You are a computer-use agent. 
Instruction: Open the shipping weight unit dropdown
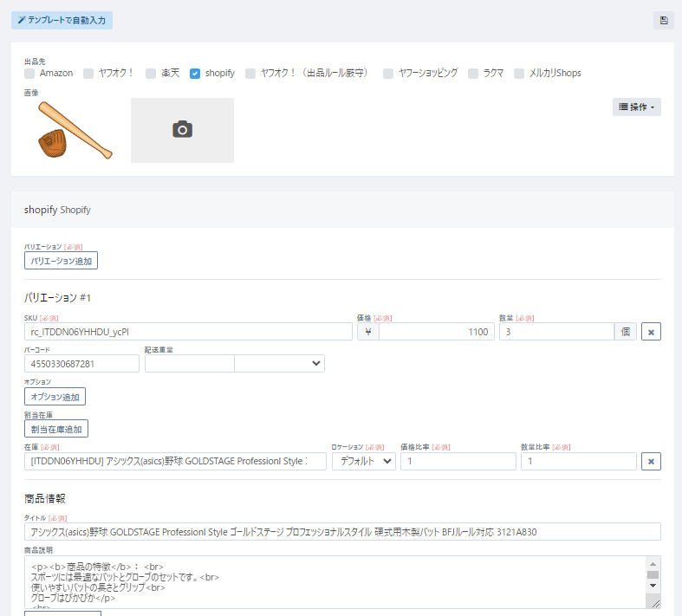[x=279, y=363]
